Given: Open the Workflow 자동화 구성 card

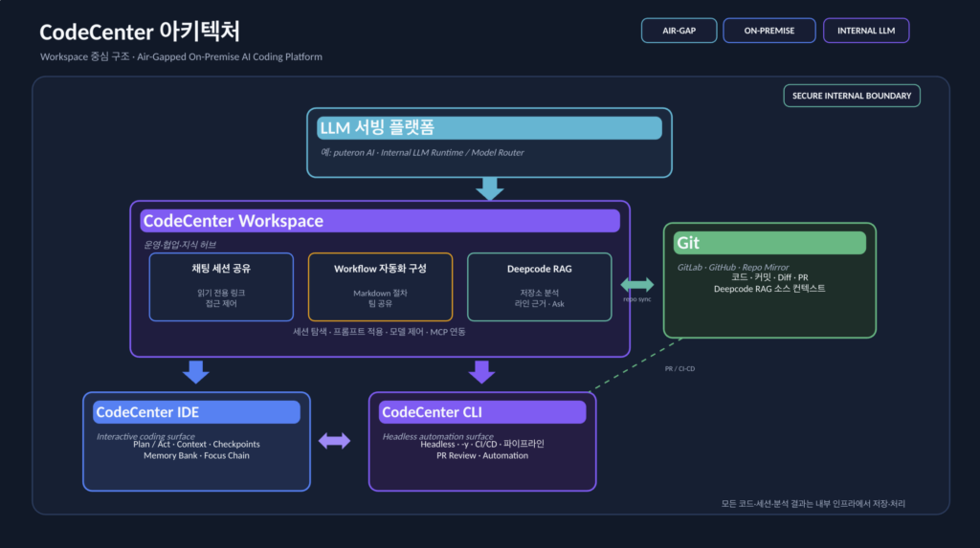Looking at the screenshot, I should tap(380, 286).
